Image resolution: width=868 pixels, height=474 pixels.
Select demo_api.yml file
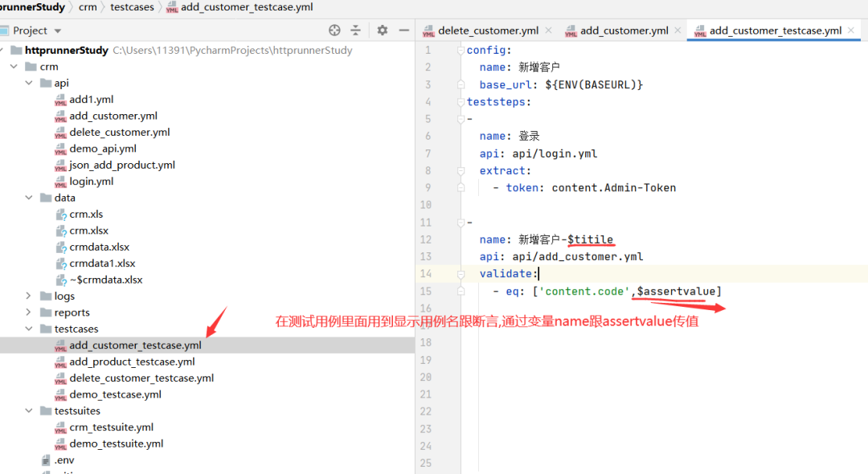point(102,149)
